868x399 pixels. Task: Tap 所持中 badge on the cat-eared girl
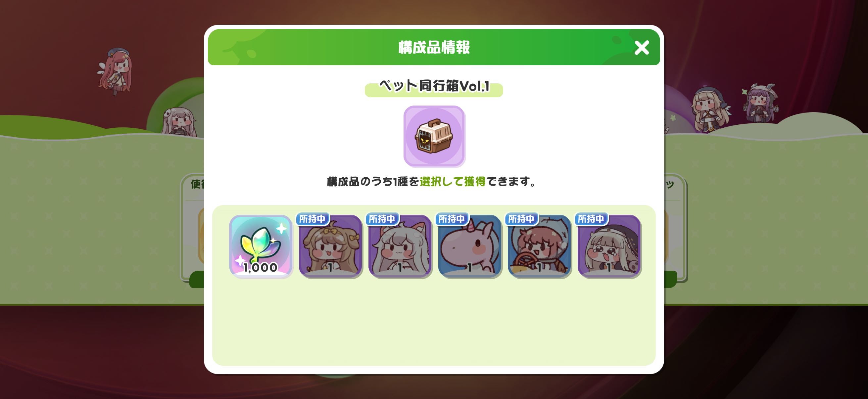click(382, 219)
